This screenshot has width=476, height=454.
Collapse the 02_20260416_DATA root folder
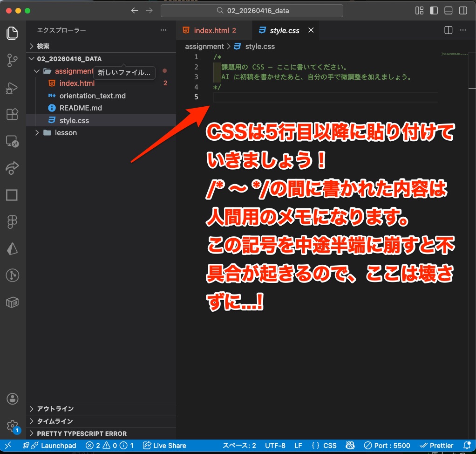[101, 59]
